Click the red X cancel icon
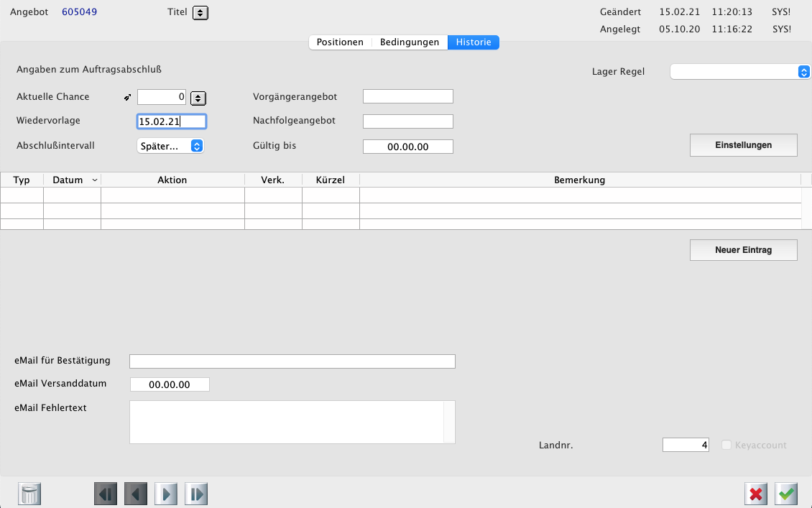This screenshot has width=812, height=508. (756, 494)
